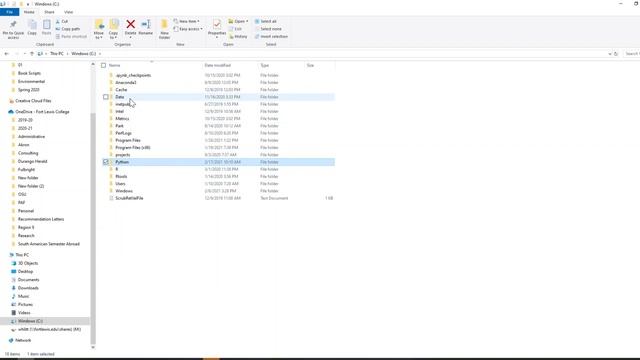The image size is (640, 360).
Task: Open OneDrive - Fort Lewis College in the sidebar
Action: pyautogui.click(x=39, y=112)
